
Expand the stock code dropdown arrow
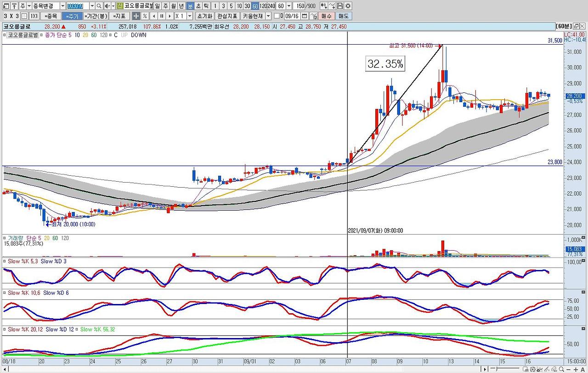tap(92, 6)
